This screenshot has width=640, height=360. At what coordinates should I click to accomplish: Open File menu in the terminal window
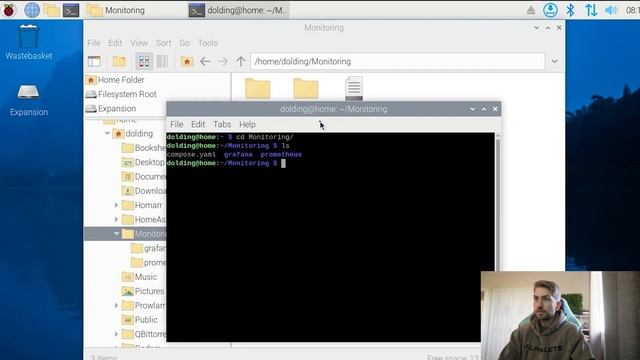(x=177, y=124)
